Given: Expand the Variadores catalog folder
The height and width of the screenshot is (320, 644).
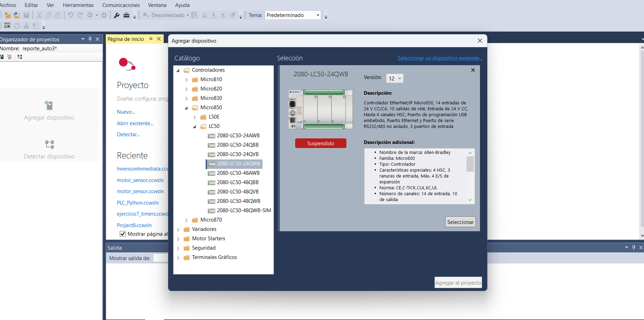Looking at the screenshot, I should pyautogui.click(x=178, y=230).
